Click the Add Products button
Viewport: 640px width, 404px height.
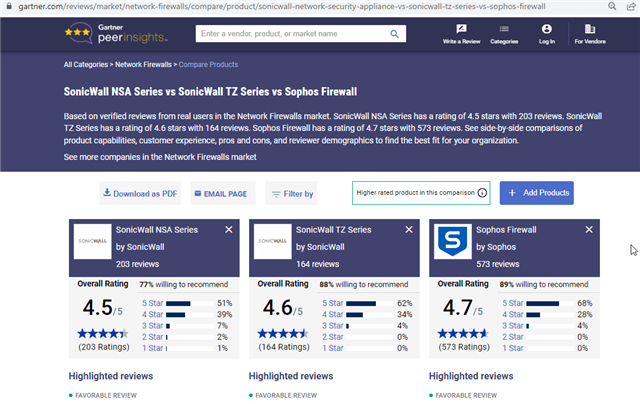(x=537, y=193)
